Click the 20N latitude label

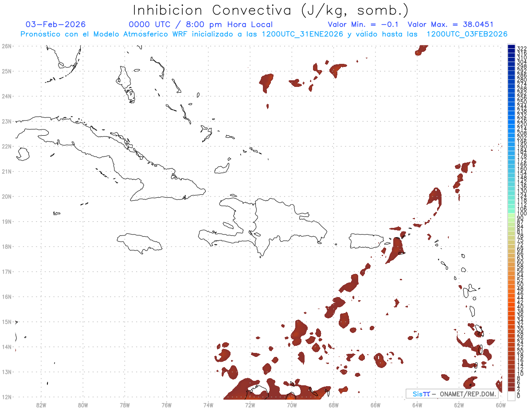pyautogui.click(x=6, y=196)
